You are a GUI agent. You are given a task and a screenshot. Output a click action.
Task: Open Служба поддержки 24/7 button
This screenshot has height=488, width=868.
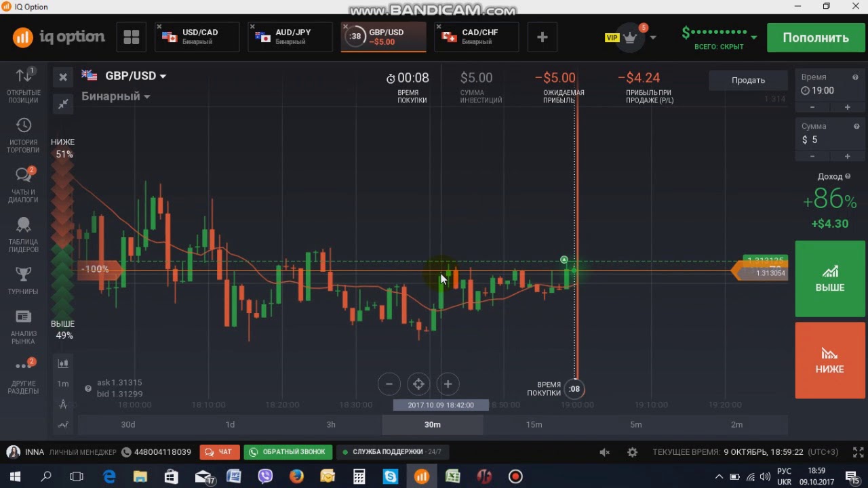(x=392, y=452)
